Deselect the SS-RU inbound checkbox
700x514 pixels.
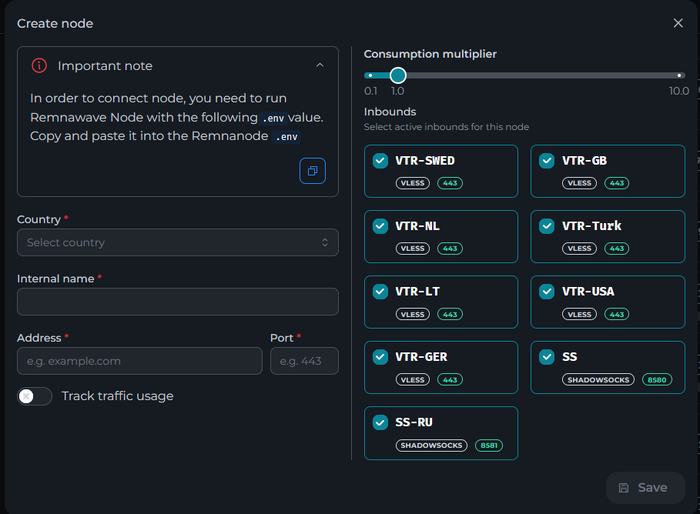click(380, 422)
